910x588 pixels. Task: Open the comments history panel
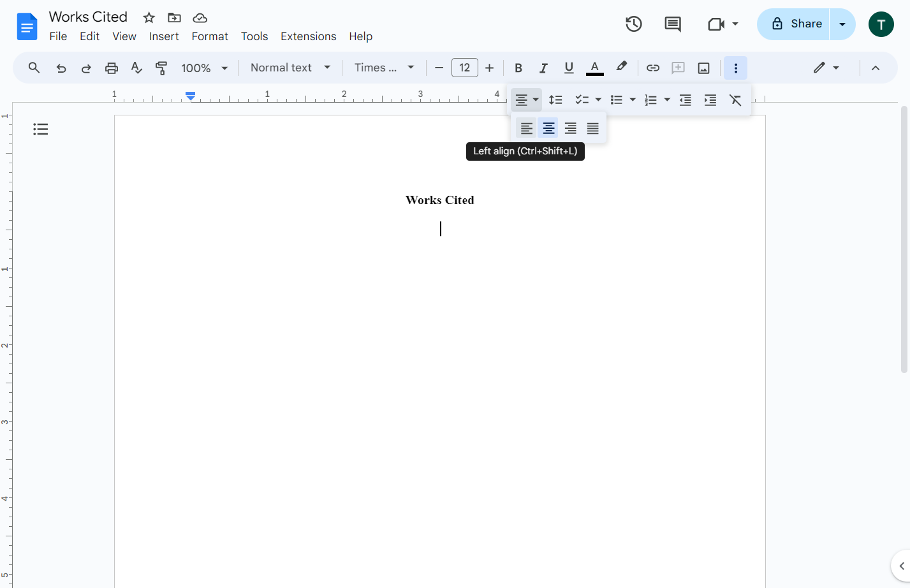point(673,24)
